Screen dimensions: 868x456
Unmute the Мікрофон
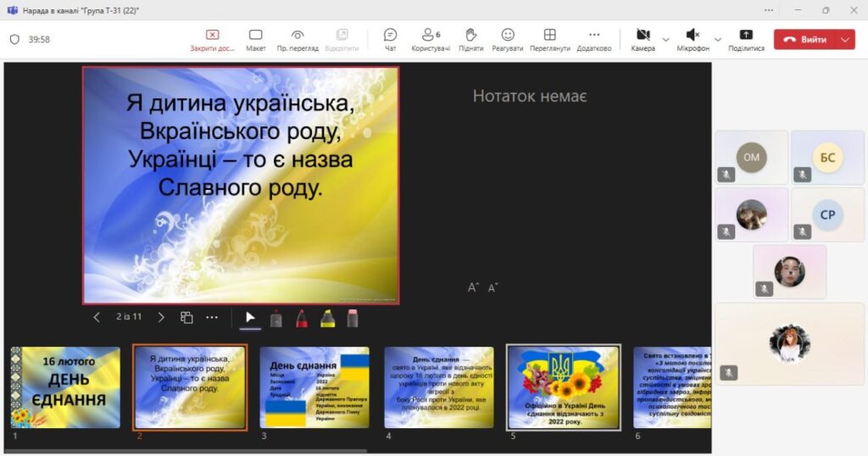click(692, 38)
